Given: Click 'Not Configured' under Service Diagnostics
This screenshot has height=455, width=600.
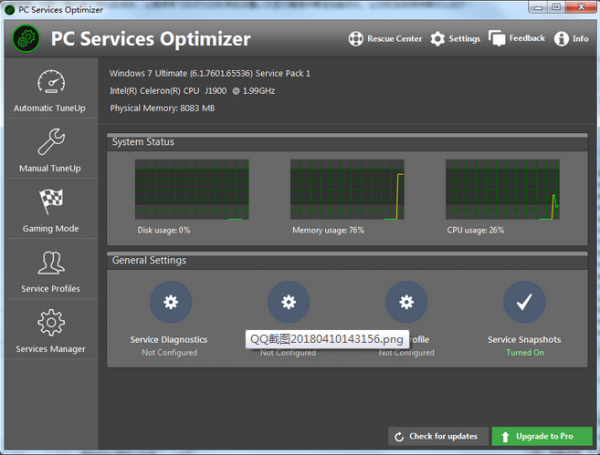Looking at the screenshot, I should click(169, 352).
